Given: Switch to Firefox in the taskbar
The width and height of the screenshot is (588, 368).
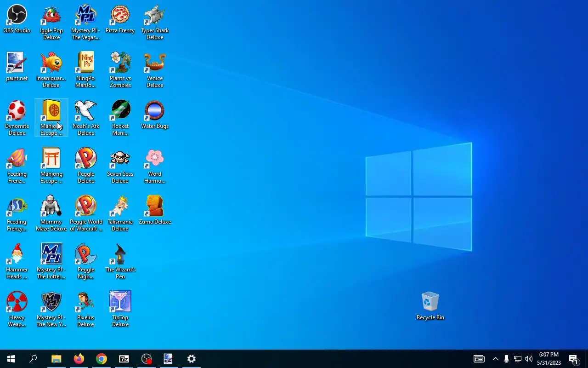Looking at the screenshot, I should click(79, 359).
